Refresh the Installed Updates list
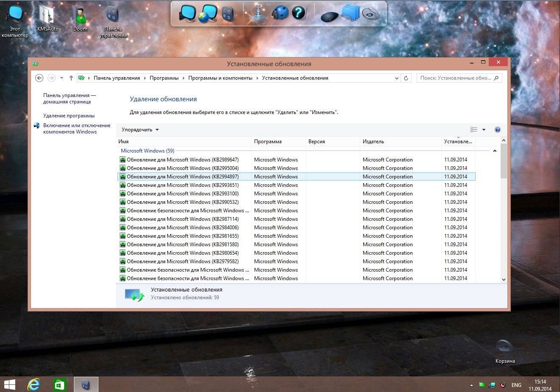Image resolution: width=560 pixels, height=392 pixels. pyautogui.click(x=406, y=78)
